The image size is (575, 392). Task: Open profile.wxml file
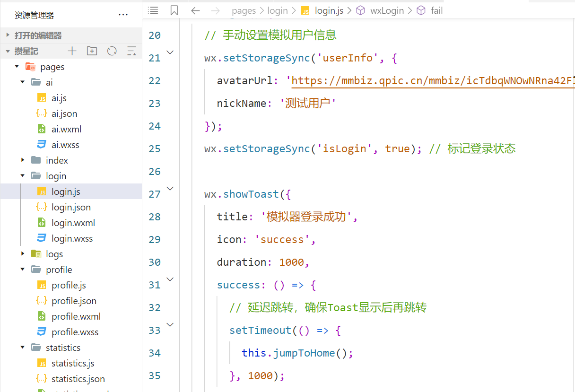[x=76, y=316]
